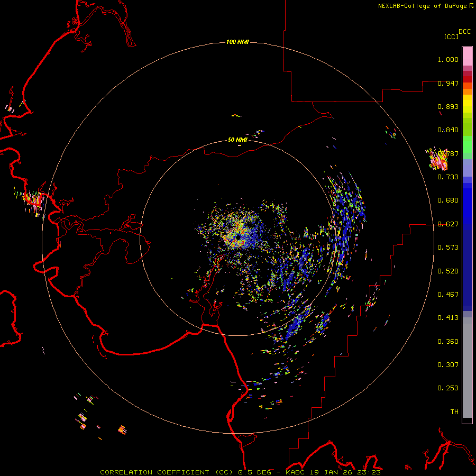Select the 0.413 legend value
The image size is (476, 476).
[448, 318]
